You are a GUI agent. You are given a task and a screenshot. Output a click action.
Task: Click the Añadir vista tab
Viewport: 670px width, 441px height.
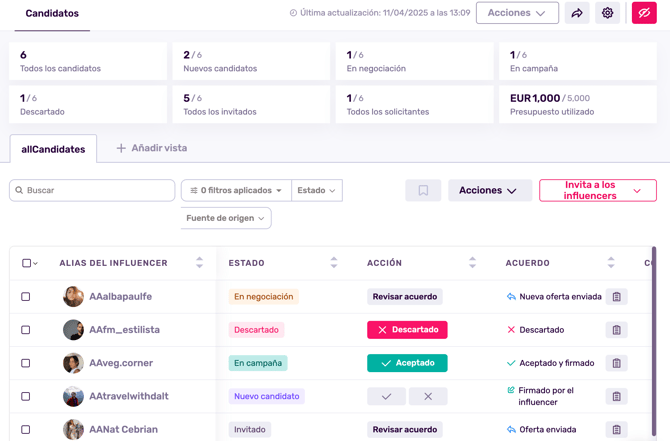152,148
